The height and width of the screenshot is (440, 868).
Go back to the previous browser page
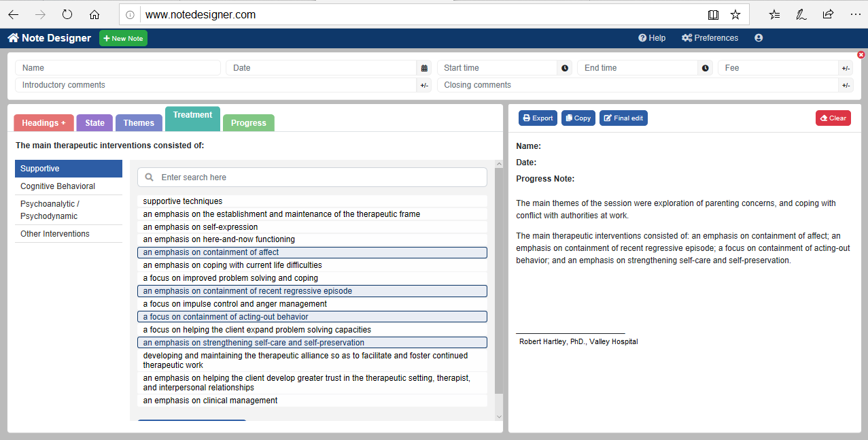coord(14,14)
